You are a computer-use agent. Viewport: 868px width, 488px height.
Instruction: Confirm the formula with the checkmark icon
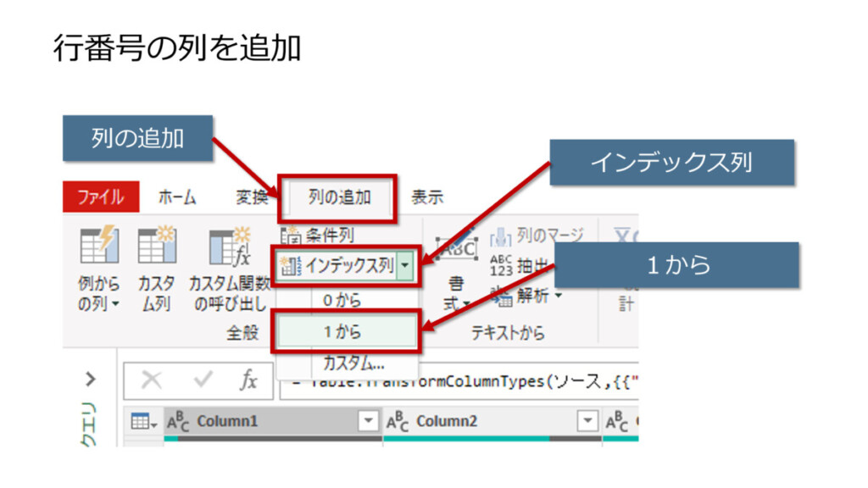point(202,380)
